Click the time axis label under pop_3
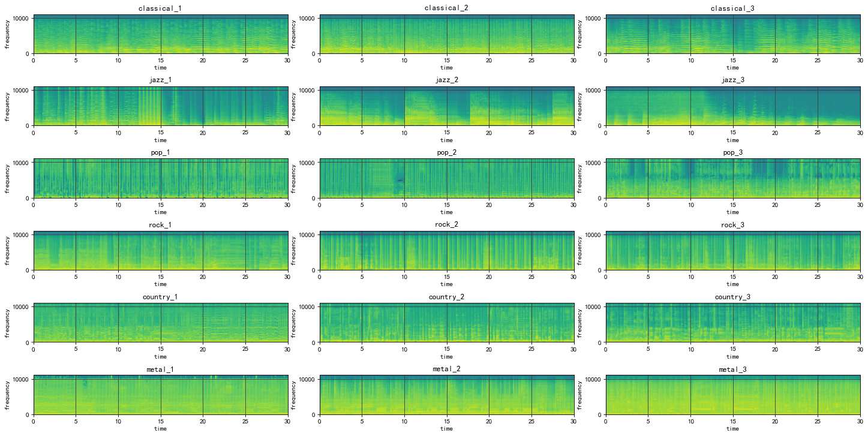Screen dimensions: 868x436 pos(732,212)
